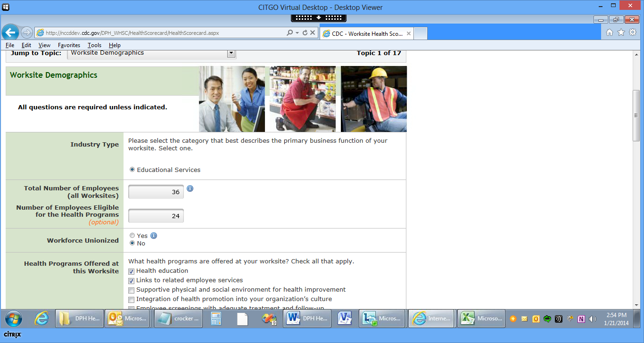The width and height of the screenshot is (644, 343).
Task: Click the Worksite Demographics heading
Action: point(54,75)
